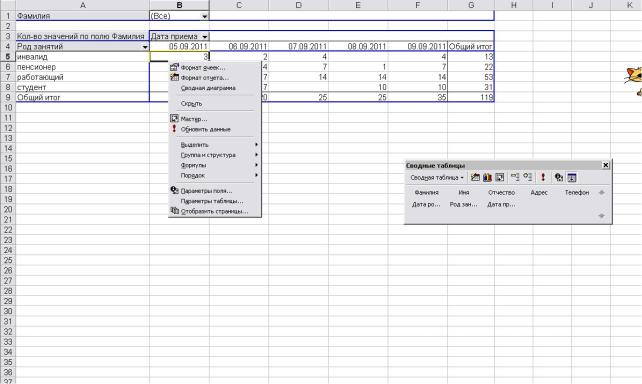Image resolution: width=642 pixels, height=384 pixels.
Task: Click the Фамилия label in cell A1
Action: click(83, 16)
